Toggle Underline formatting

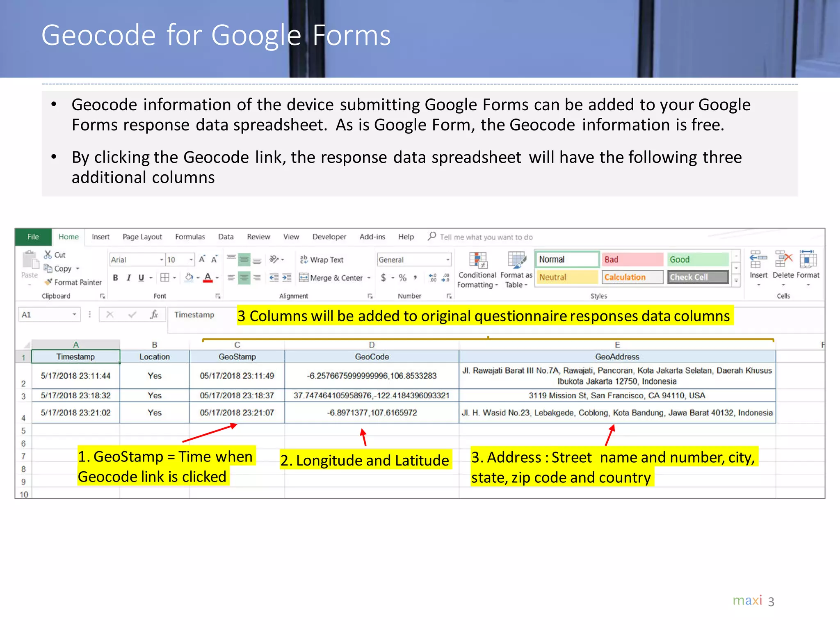141,278
